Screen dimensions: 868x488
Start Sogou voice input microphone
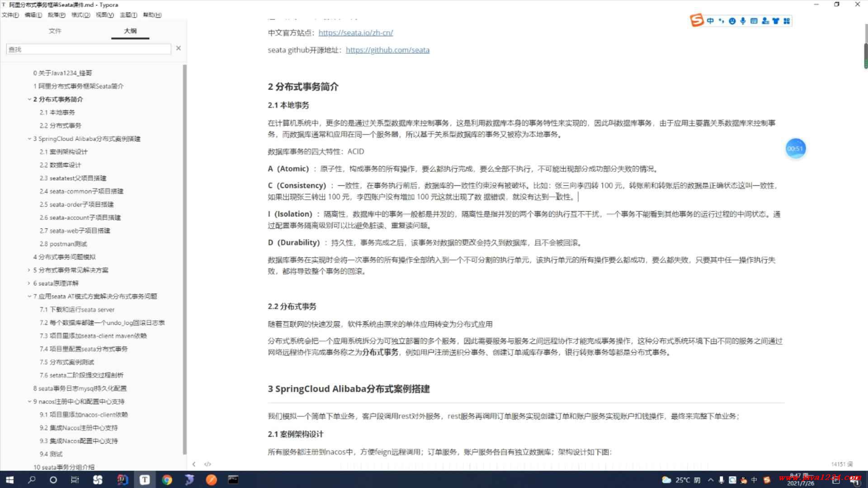(x=743, y=21)
